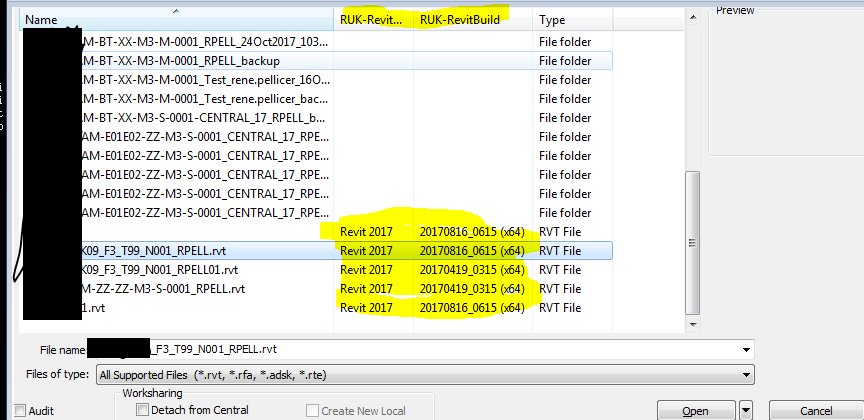
Task: Click build 20170816_0615 in the 1.rvt row
Action: pos(472,308)
